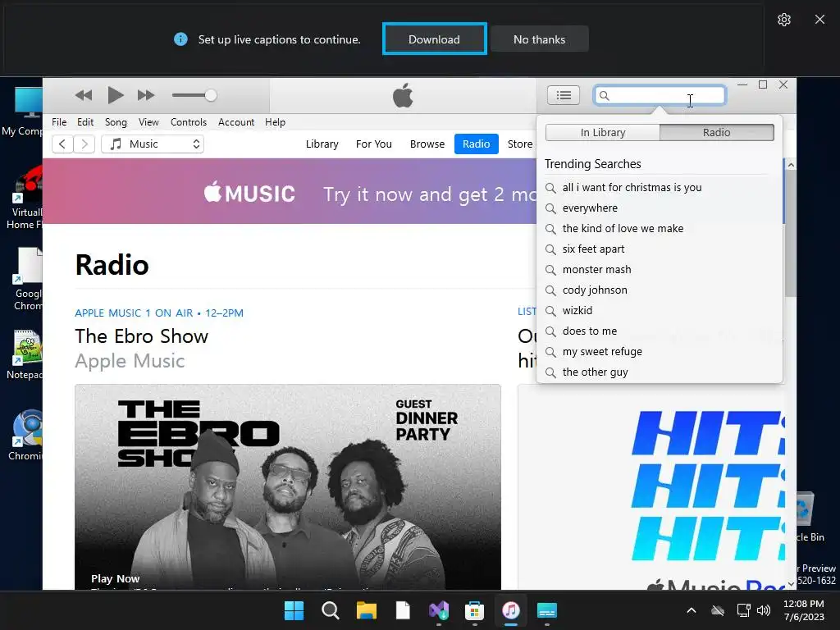Open the Hits Hits Hits station artwork
The height and width of the screenshot is (630, 840).
[651, 487]
